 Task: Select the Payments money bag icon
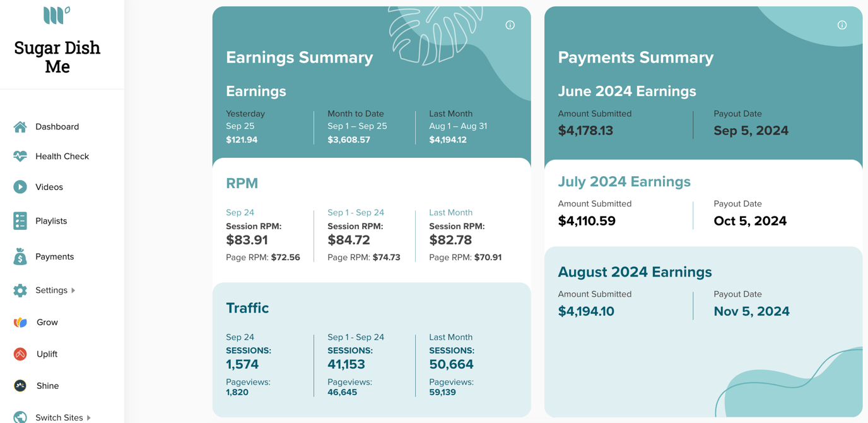(20, 256)
